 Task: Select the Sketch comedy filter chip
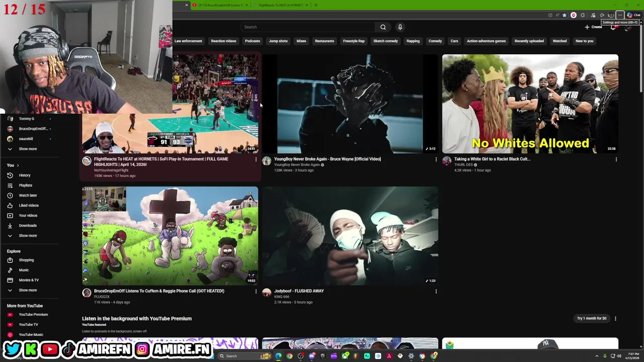pyautogui.click(x=385, y=41)
